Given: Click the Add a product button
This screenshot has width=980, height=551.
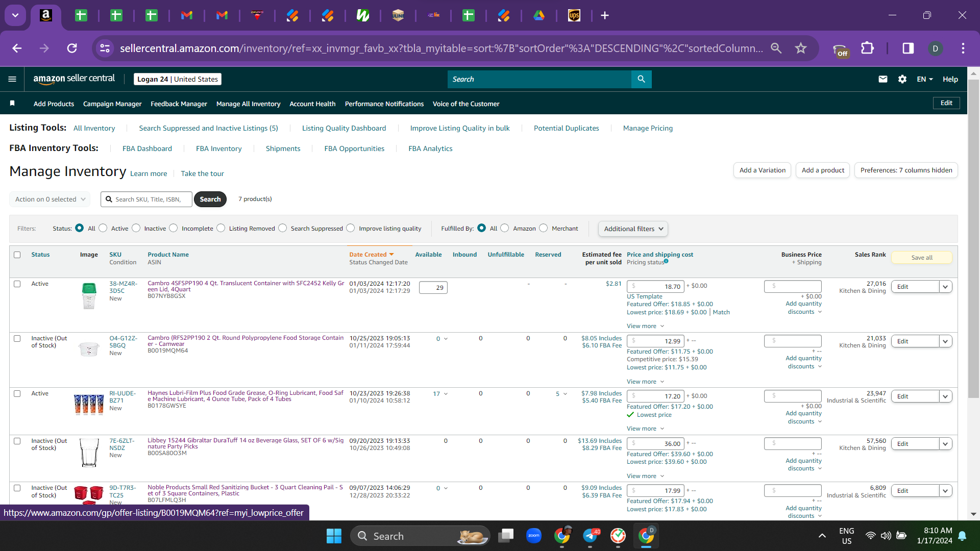Looking at the screenshot, I should click(823, 170).
